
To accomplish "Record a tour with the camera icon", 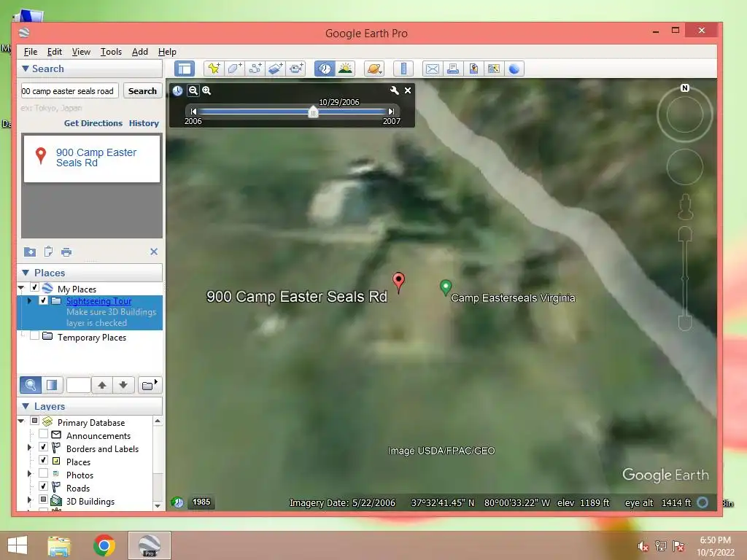I will click(296, 69).
